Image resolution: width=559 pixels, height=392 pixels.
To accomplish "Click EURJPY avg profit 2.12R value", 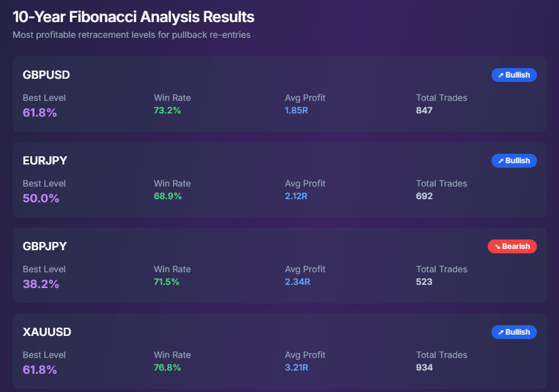I will 296,196.
